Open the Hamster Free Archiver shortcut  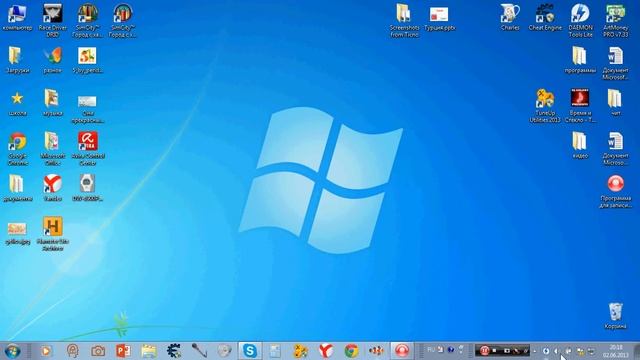click(x=53, y=233)
